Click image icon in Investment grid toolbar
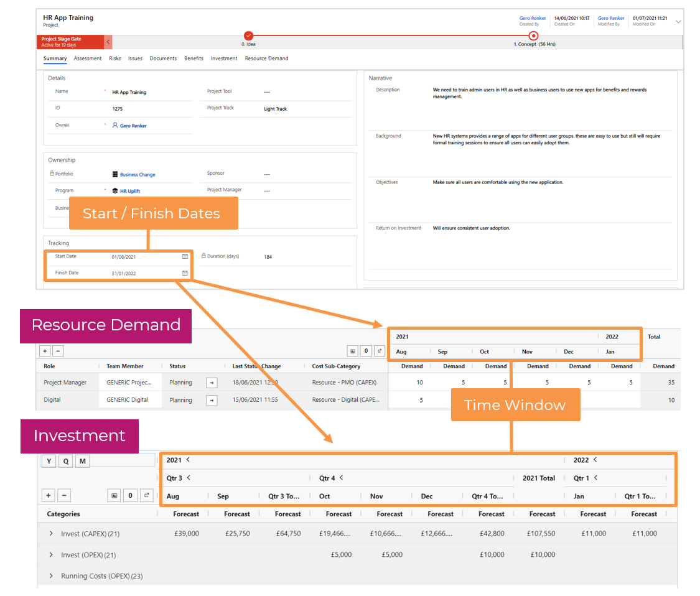The image size is (700, 596). pyautogui.click(x=114, y=495)
